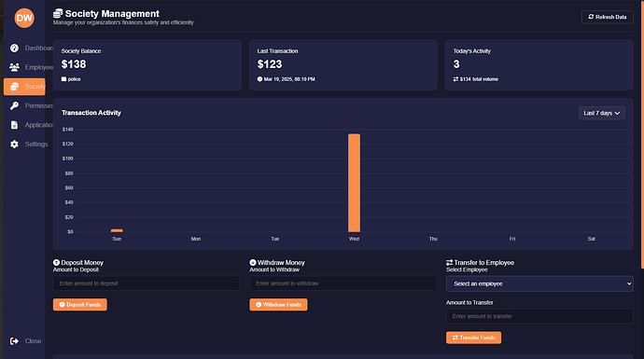Click the Deposit Funds button

point(80,304)
